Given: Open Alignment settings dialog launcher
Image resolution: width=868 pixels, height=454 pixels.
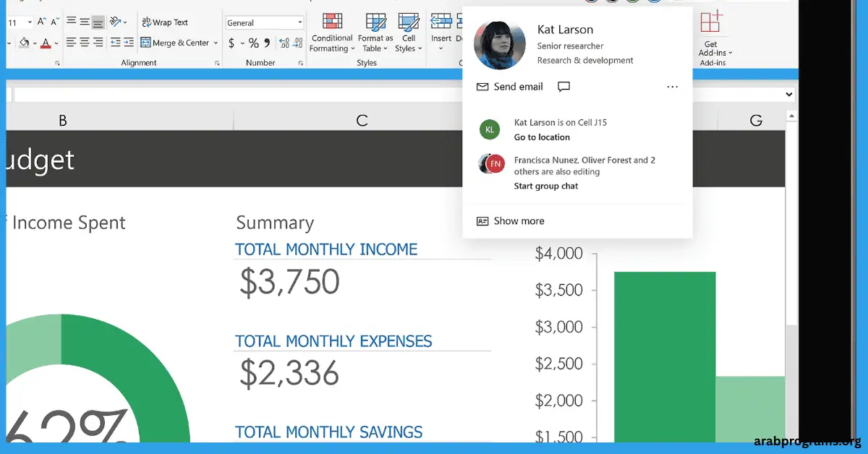Looking at the screenshot, I should [217, 64].
